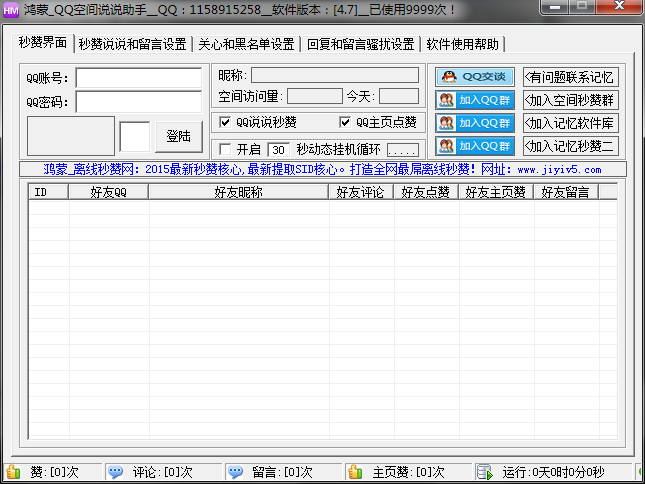Click the 主页赞 thumbs-up status icon
The height and width of the screenshot is (484, 645).
click(x=355, y=472)
